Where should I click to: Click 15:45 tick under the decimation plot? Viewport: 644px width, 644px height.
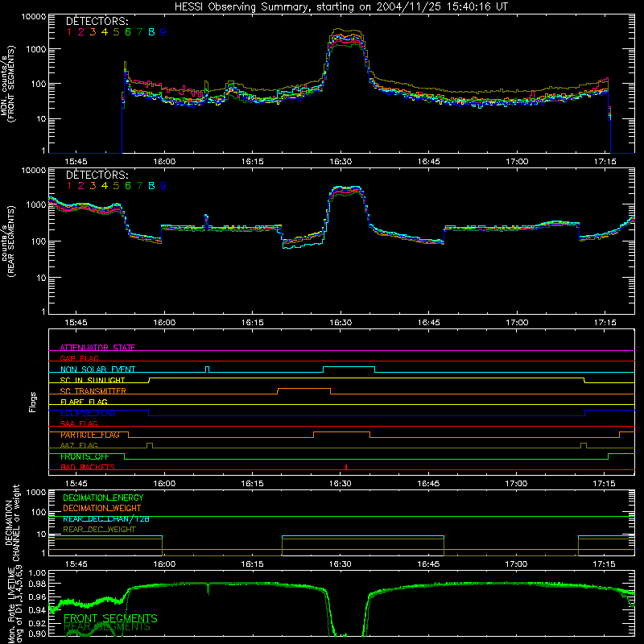[76, 564]
